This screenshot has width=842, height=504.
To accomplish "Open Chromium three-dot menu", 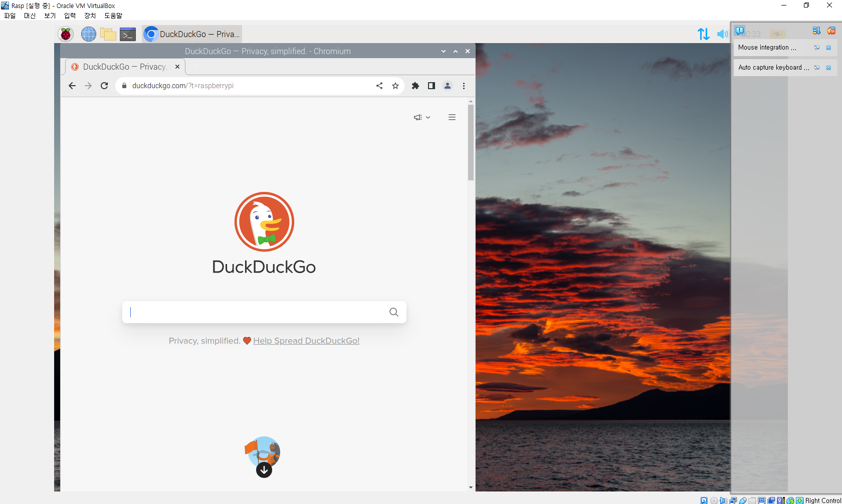I will point(464,86).
